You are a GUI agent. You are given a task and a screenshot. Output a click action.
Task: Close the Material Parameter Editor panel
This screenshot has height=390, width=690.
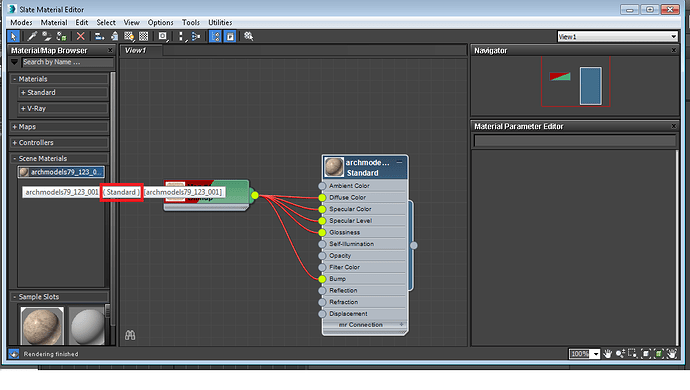[673, 126]
